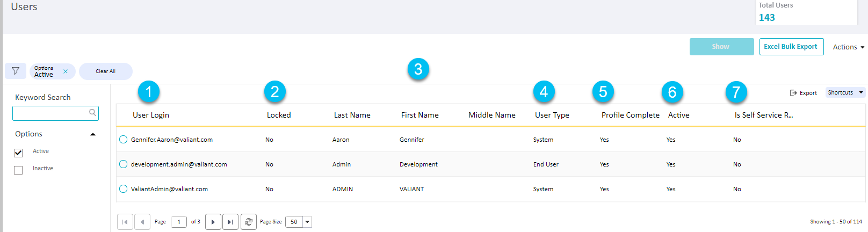This screenshot has width=868, height=232.
Task: Sort by the First Name column
Action: pos(420,115)
